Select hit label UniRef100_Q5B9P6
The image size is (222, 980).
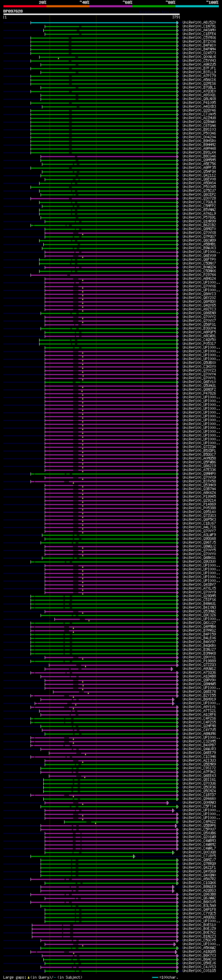click(x=199, y=825)
